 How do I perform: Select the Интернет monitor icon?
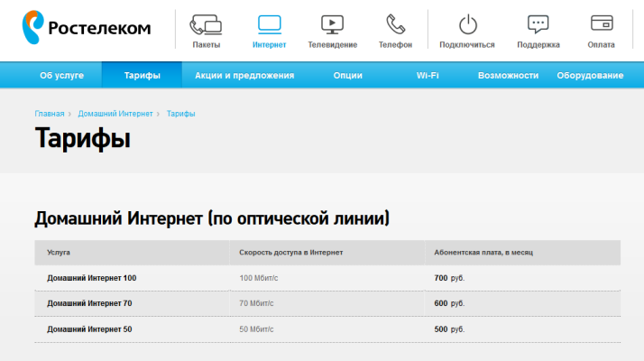point(270,24)
